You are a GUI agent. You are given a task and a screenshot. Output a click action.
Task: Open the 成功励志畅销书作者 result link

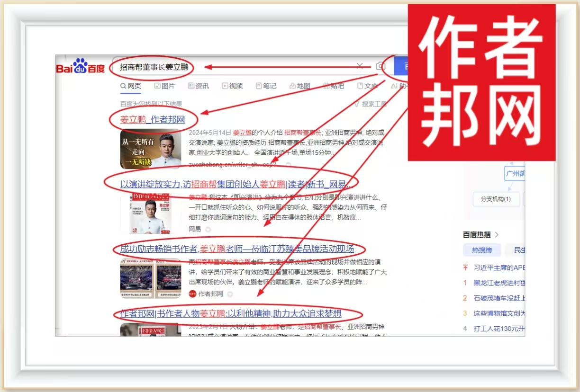[237, 249]
